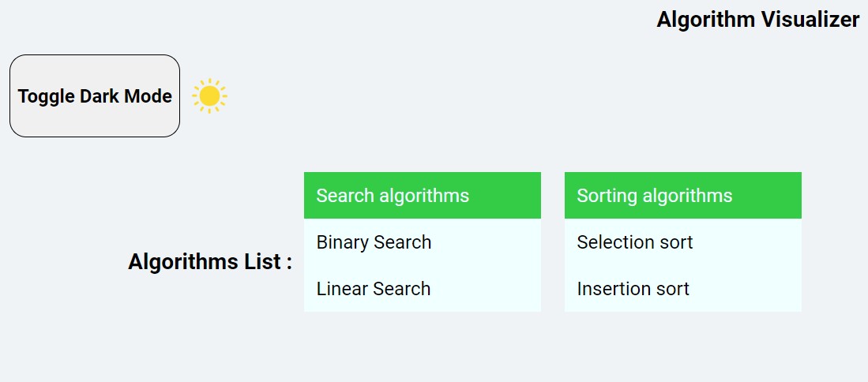Go home via Algorithm Visualizer heading
The image size is (868, 382).
pos(758,20)
